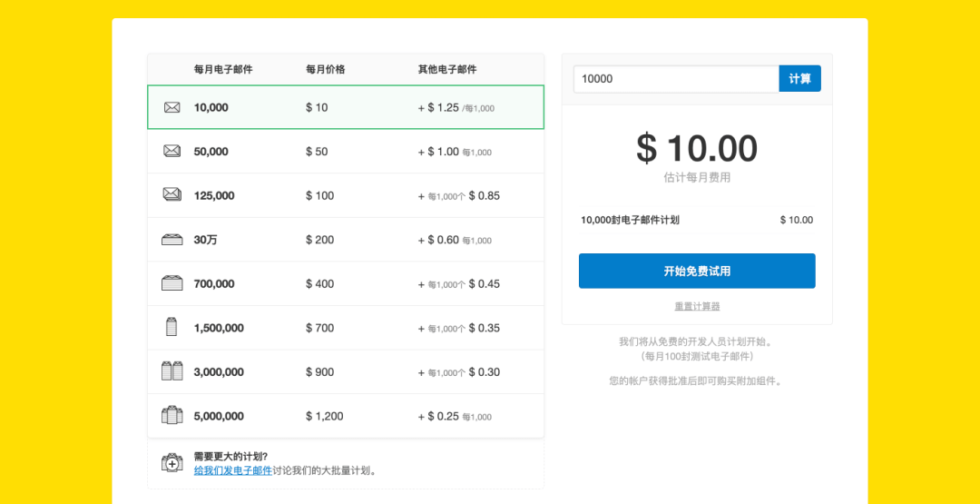Click the 计算 button
This screenshot has width=980, height=504.
(799, 79)
